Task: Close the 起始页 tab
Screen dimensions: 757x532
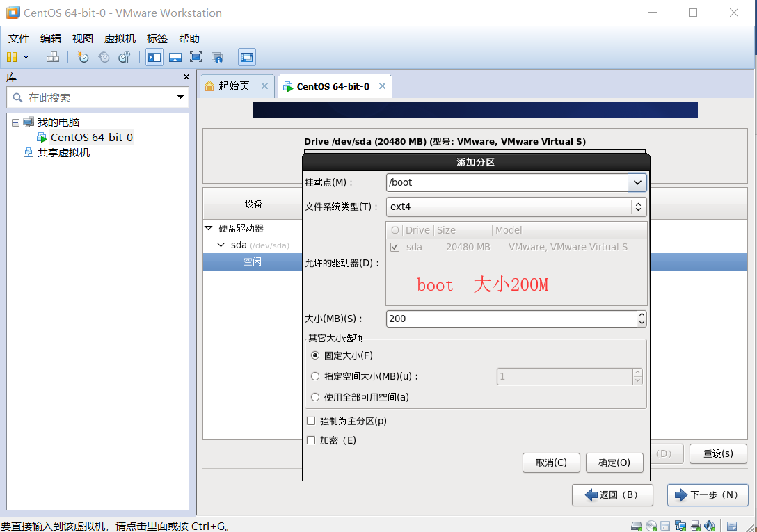Action: pos(264,86)
